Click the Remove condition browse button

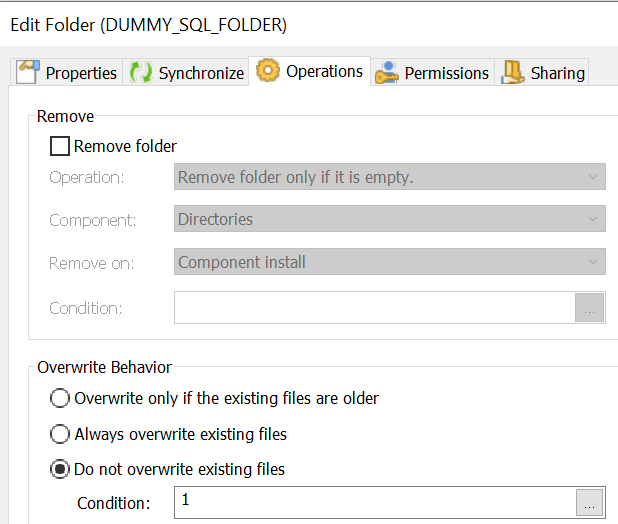[x=590, y=308]
